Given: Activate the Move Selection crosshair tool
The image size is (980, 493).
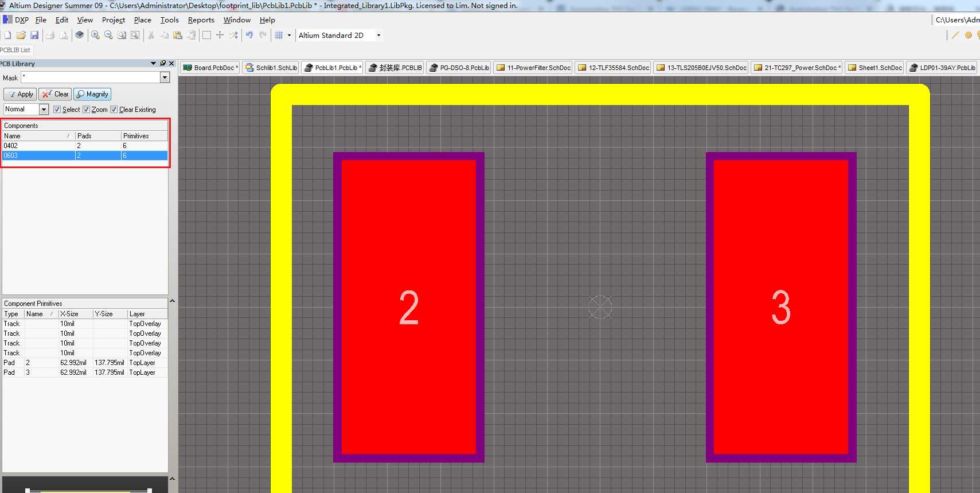Looking at the screenshot, I should coord(220,35).
